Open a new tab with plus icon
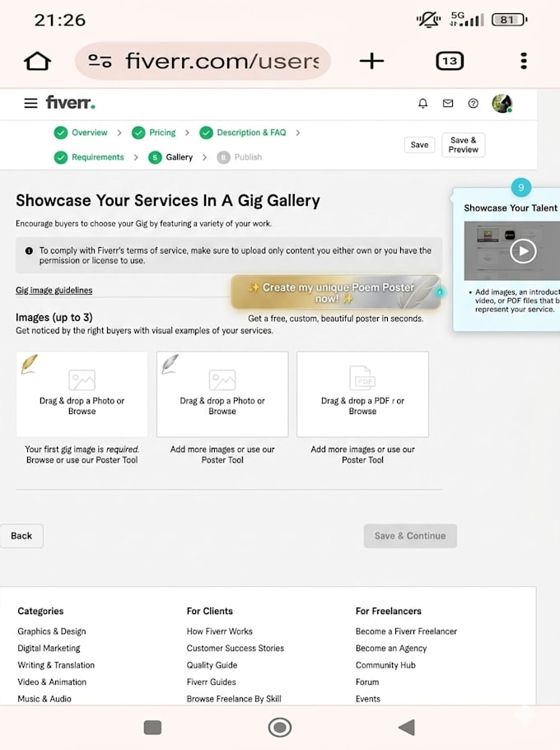Screen dimensions: 560x750 pyautogui.click(x=372, y=61)
